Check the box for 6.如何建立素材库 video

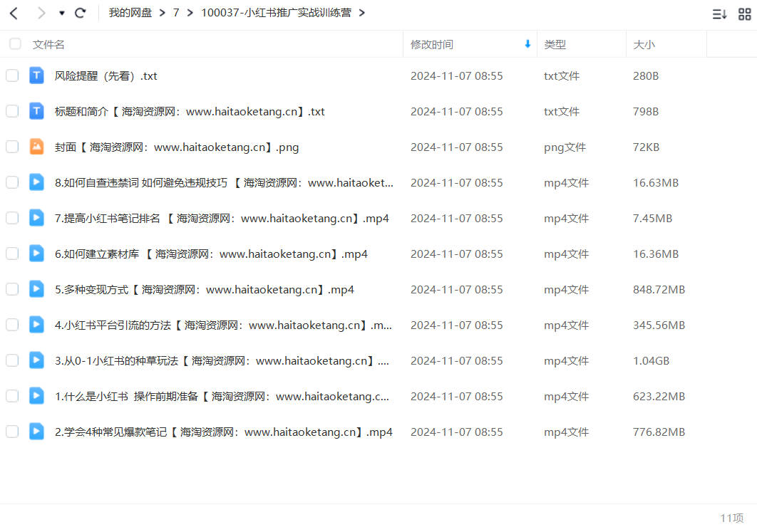point(12,254)
